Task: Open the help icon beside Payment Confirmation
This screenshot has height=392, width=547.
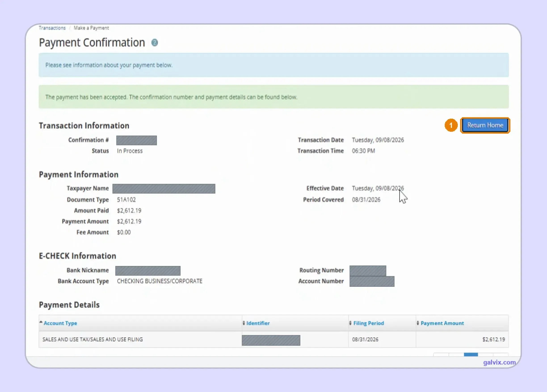Action: pos(155,43)
